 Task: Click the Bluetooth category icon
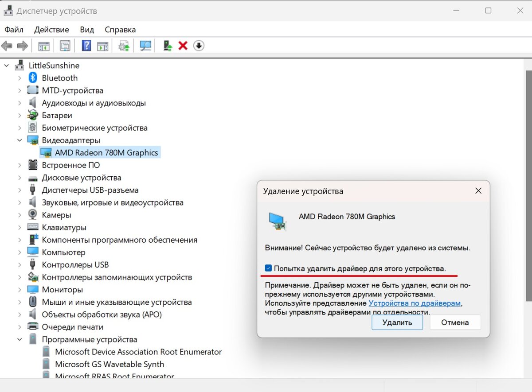tap(33, 78)
